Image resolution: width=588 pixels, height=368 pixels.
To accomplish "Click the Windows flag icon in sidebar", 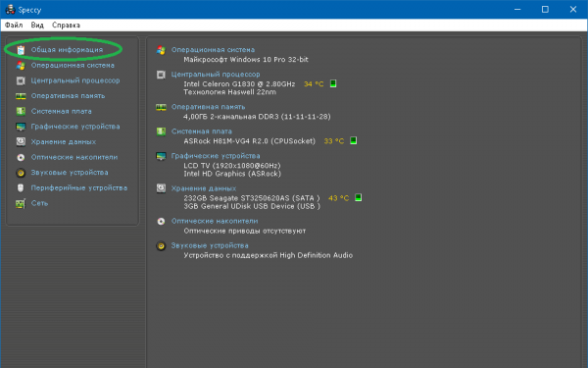I will [x=21, y=66].
